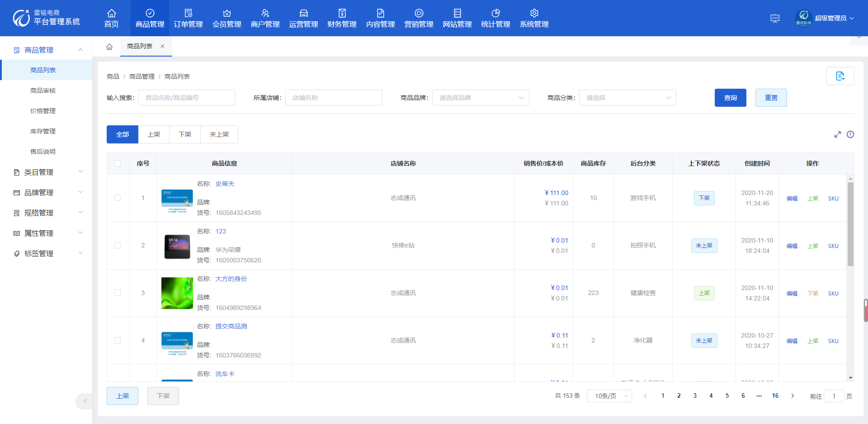
Task: Check the row 1 史蒂夫 checkbox
Action: [x=118, y=198]
